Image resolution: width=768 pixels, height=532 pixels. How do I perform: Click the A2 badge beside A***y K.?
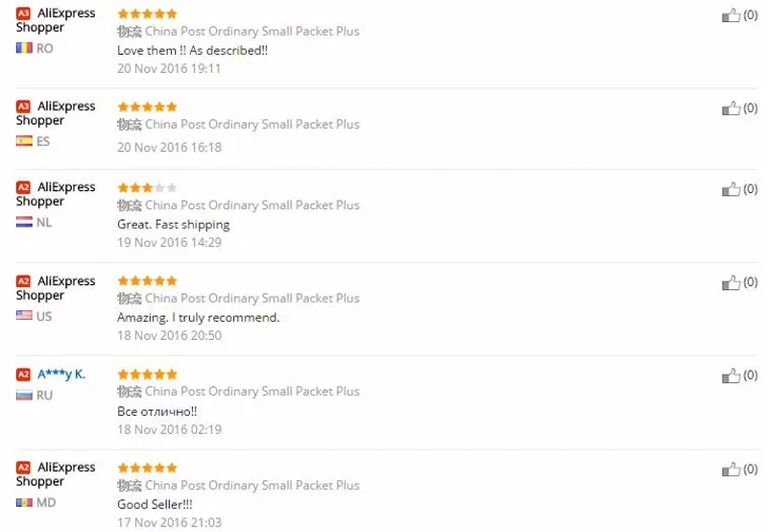(x=23, y=375)
